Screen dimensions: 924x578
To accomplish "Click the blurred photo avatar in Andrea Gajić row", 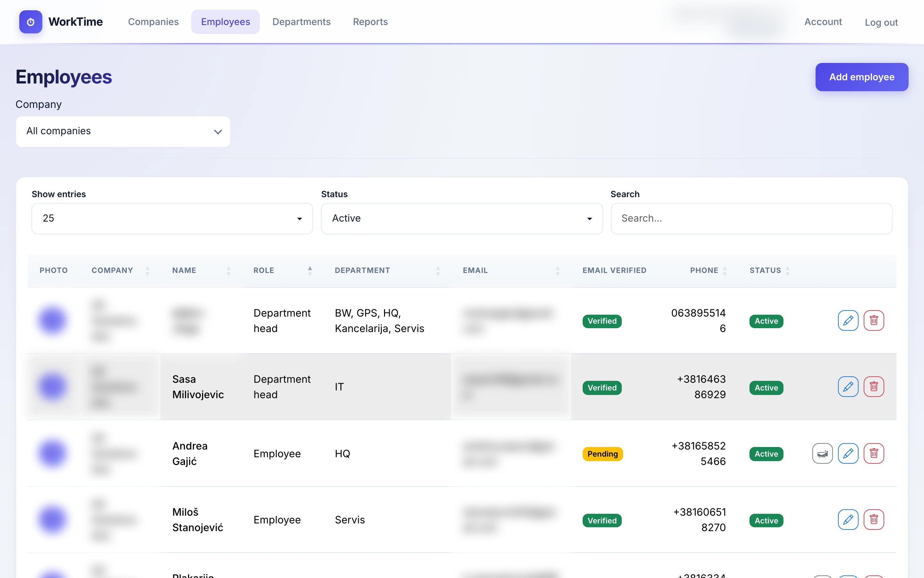I will (52, 453).
